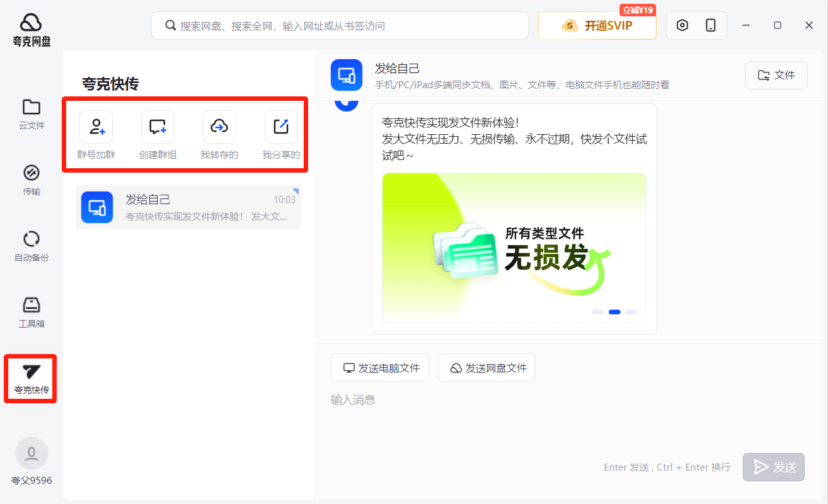The height and width of the screenshot is (504, 828).
Task: Click the 发送网盘文件 button
Action: pos(486,368)
